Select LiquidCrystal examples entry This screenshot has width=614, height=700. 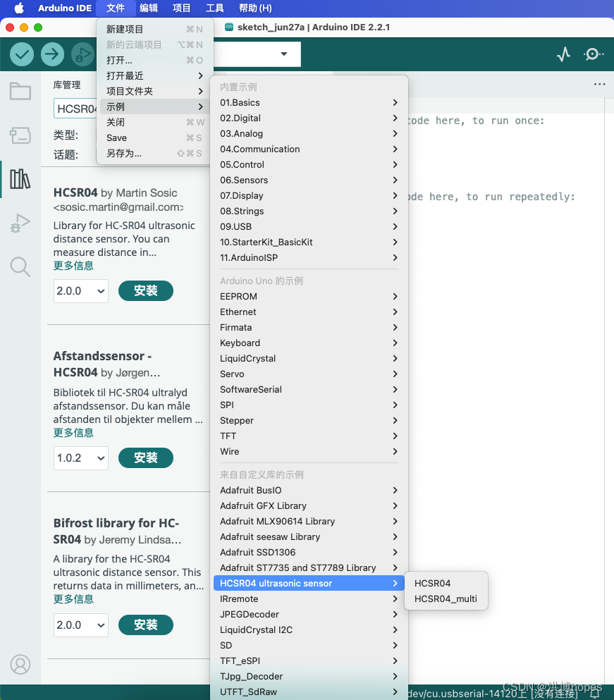[x=309, y=359]
